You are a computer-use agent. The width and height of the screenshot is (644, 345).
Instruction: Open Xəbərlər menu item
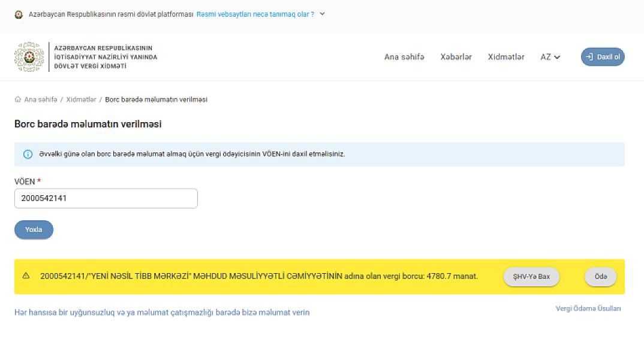[456, 57]
